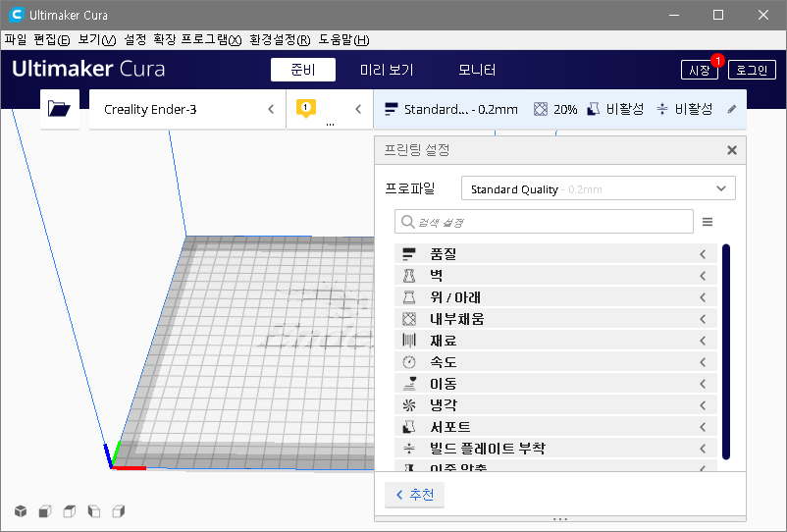Expand the 위 / 아래 settings category
The width and height of the screenshot is (787, 532).
(555, 297)
